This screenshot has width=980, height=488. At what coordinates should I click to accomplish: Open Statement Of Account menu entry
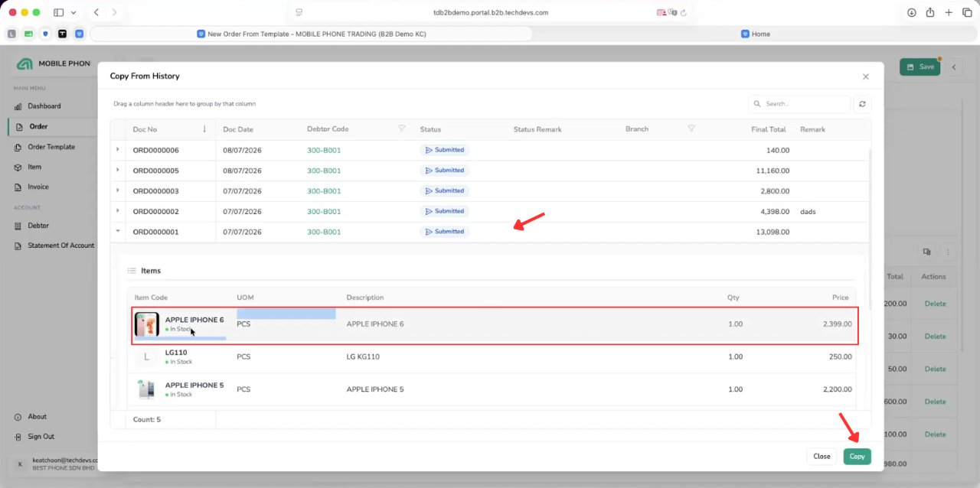(61, 246)
